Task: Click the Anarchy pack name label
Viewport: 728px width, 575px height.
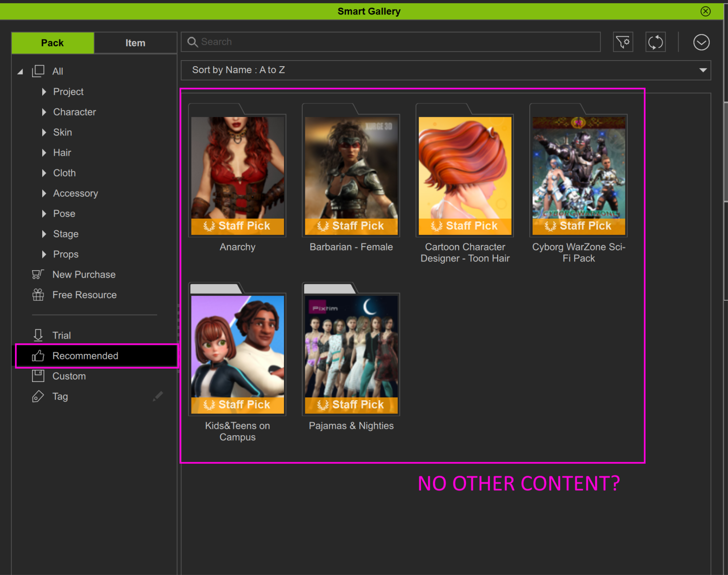Action: 237,247
